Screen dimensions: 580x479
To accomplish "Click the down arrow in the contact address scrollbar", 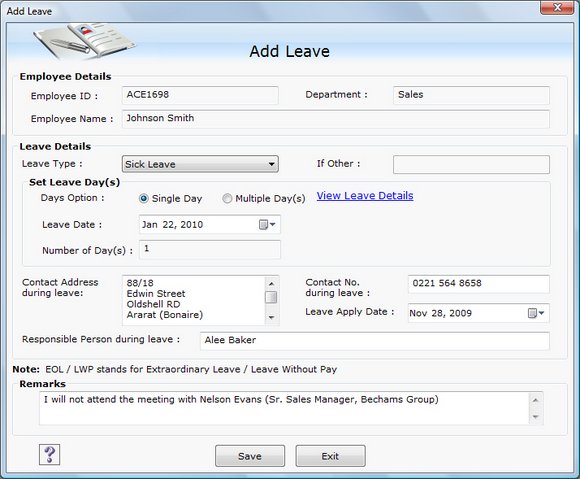I will [272, 318].
